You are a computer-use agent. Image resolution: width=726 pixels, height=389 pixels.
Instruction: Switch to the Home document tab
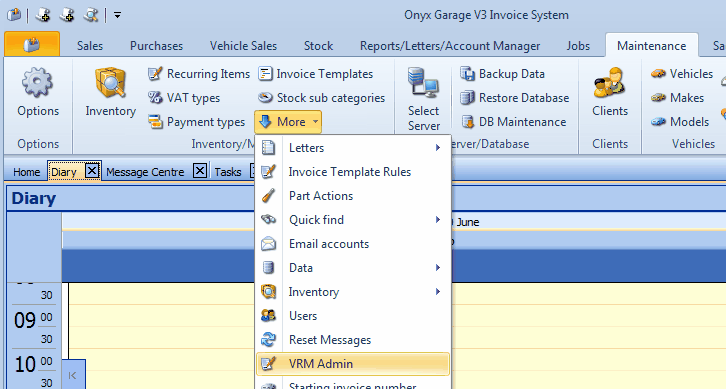[x=26, y=172]
